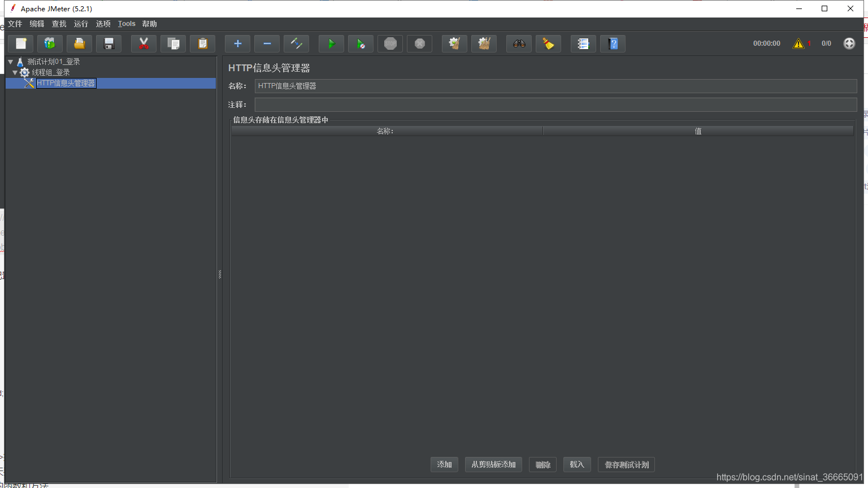Image resolution: width=868 pixels, height=488 pixels.
Task: Show log viewer via warning triangle
Action: tap(798, 43)
